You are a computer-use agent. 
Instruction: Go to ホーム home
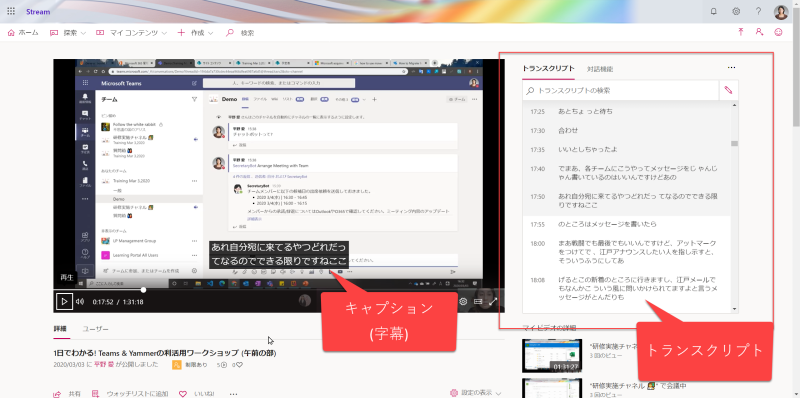23,33
